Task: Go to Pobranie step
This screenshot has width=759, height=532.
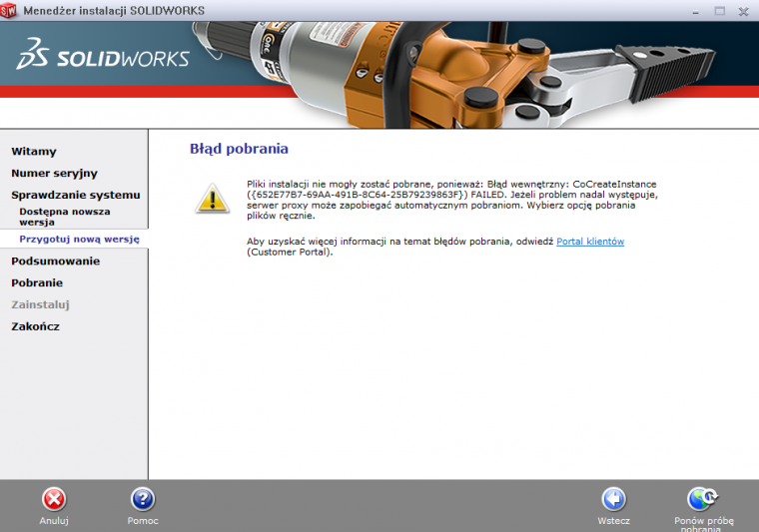Action: click(37, 282)
